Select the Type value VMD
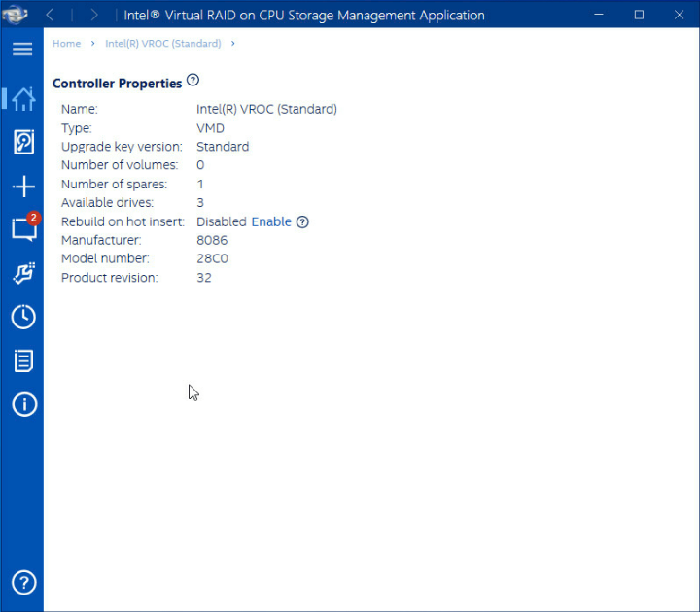 pyautogui.click(x=210, y=128)
